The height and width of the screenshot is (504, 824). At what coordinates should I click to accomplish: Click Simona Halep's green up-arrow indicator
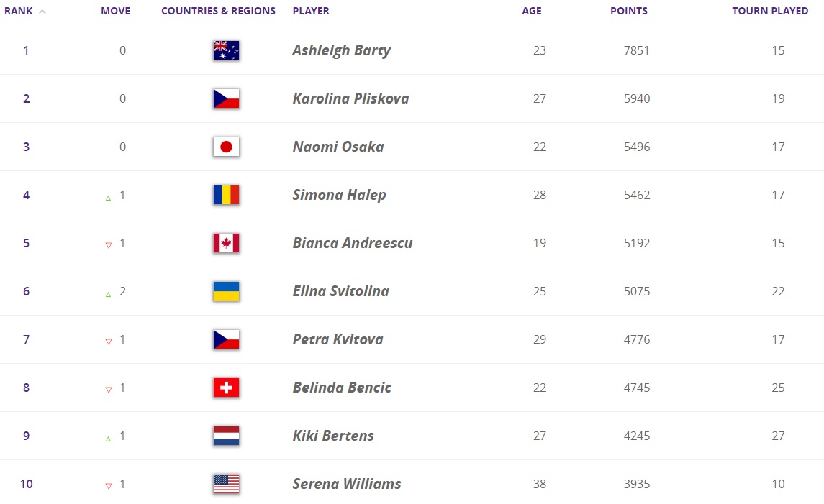[x=109, y=197]
